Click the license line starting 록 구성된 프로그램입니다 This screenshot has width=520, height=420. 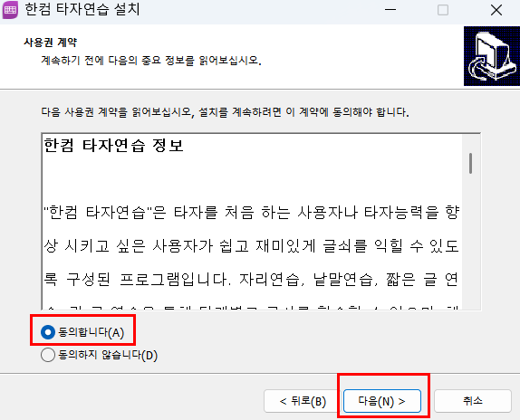point(251,279)
